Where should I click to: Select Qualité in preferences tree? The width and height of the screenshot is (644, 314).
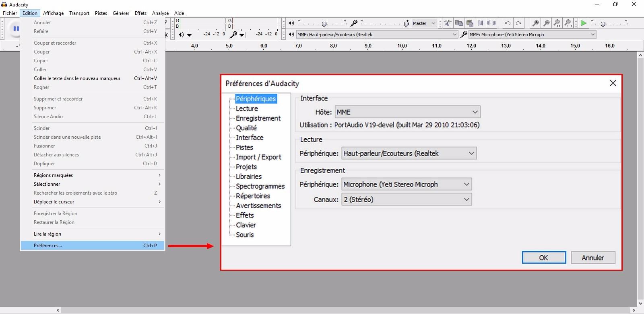point(246,128)
